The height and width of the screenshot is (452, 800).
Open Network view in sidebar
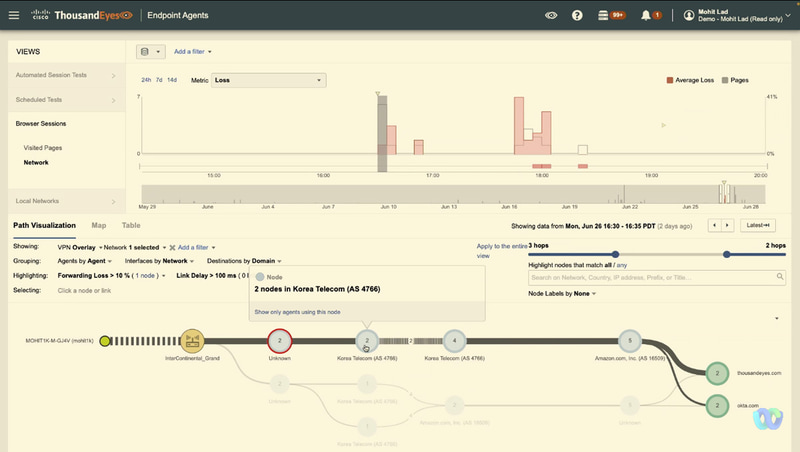click(x=36, y=162)
